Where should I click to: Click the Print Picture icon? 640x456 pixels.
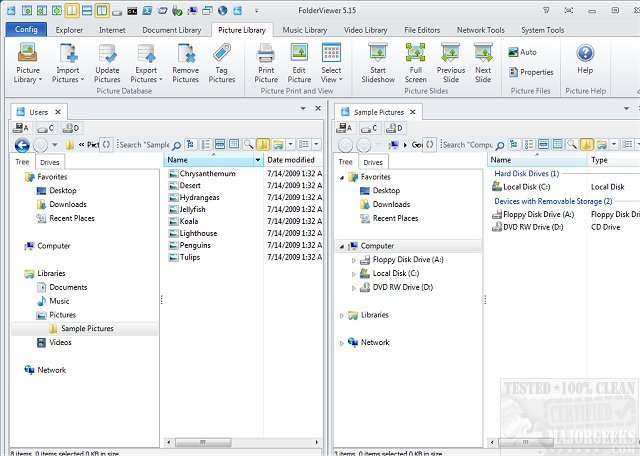point(266,63)
